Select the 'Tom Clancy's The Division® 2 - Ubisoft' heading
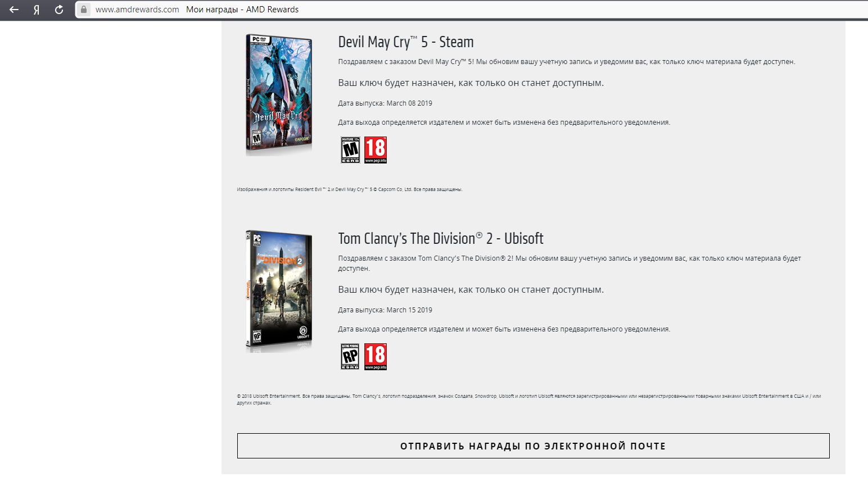 441,239
